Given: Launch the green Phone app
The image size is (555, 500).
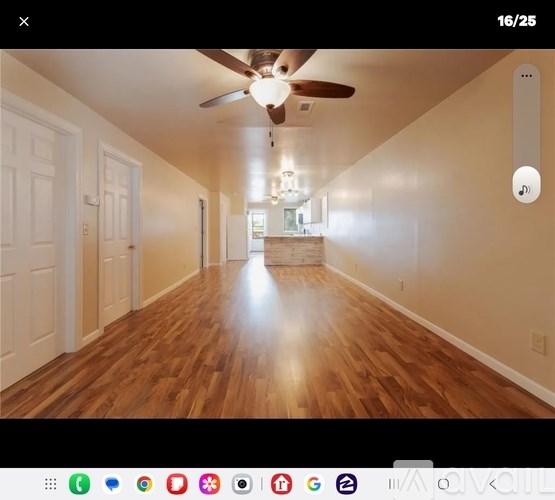Looking at the screenshot, I should coord(79,484).
